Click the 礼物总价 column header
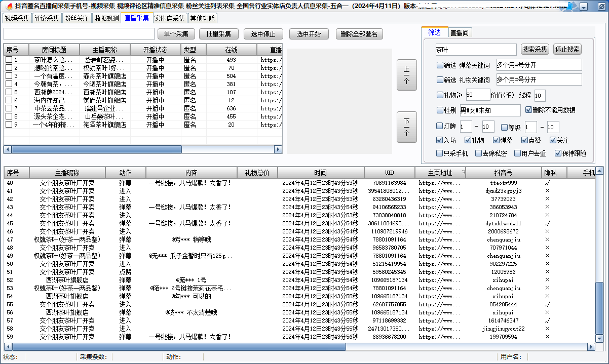 coord(257,173)
